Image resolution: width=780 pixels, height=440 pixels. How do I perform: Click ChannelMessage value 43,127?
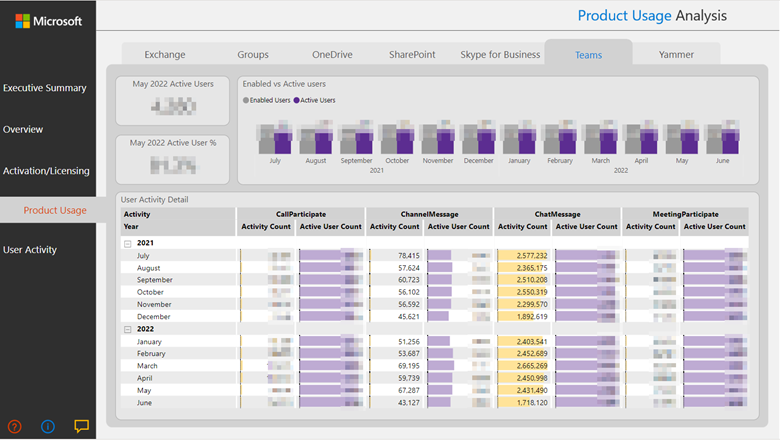pos(408,403)
